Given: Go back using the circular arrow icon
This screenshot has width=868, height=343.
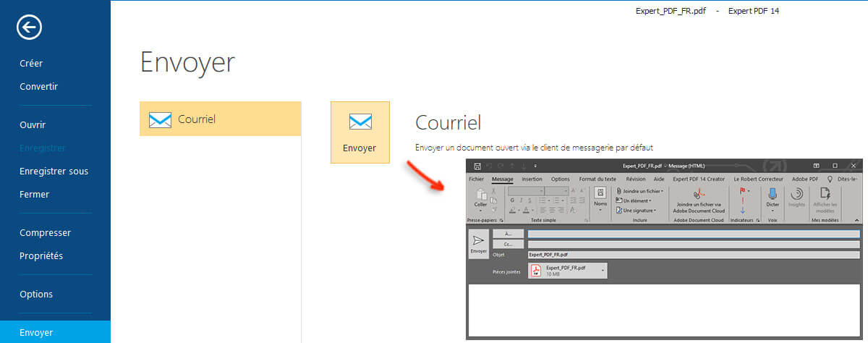Looking at the screenshot, I should [30, 27].
